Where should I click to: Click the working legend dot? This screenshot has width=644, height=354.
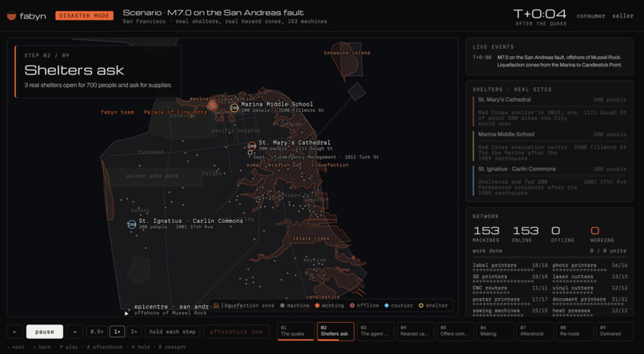click(317, 305)
